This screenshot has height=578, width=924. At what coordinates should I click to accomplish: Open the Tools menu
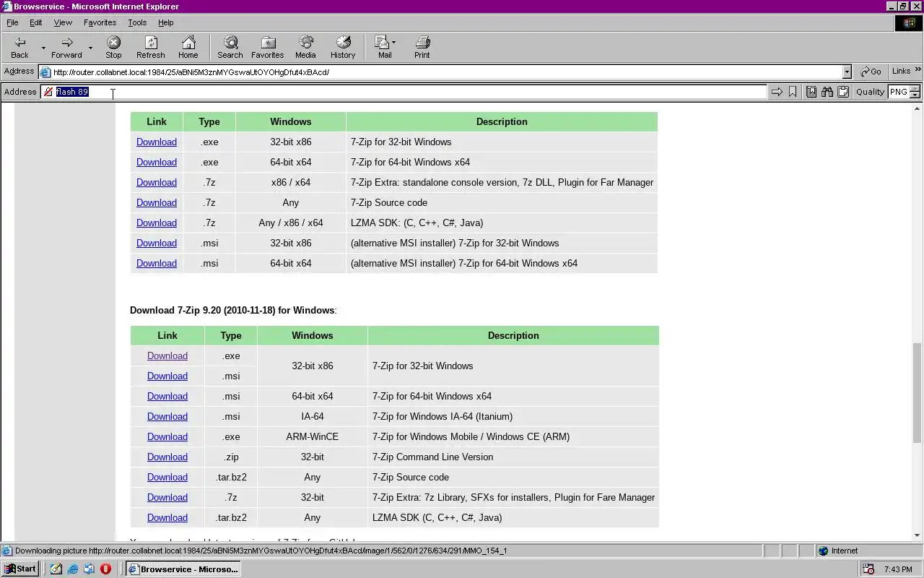(137, 22)
